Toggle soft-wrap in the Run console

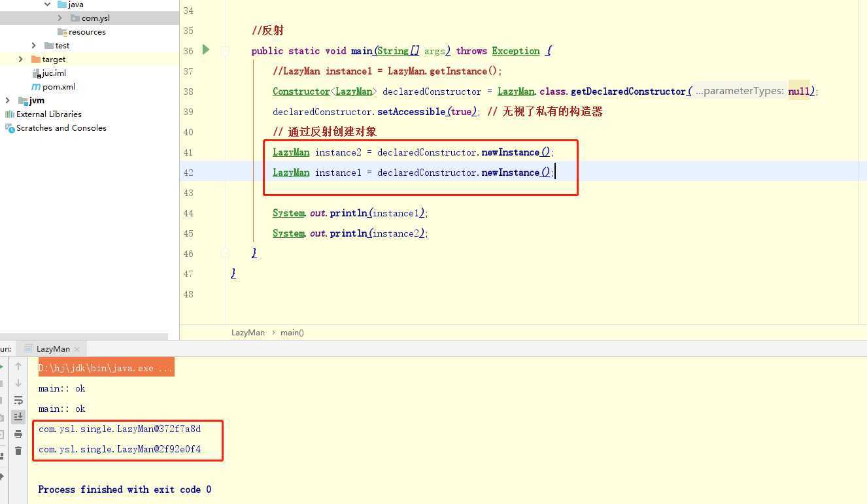[18, 400]
